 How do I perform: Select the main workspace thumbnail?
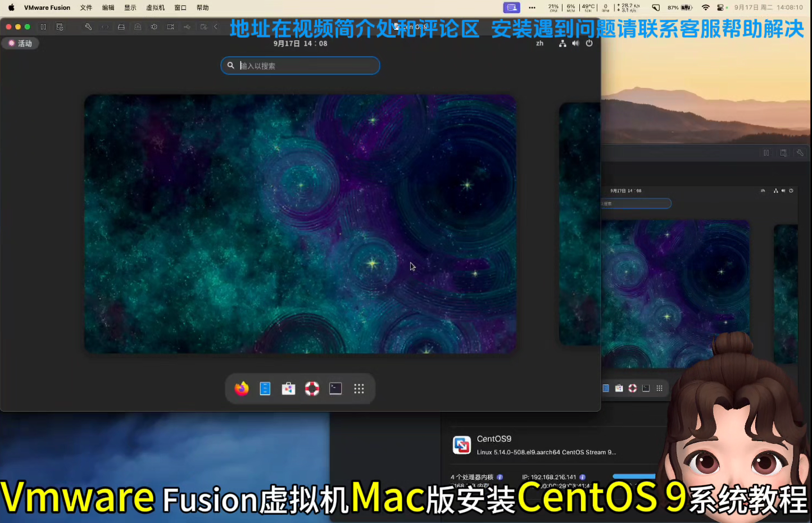point(300,224)
